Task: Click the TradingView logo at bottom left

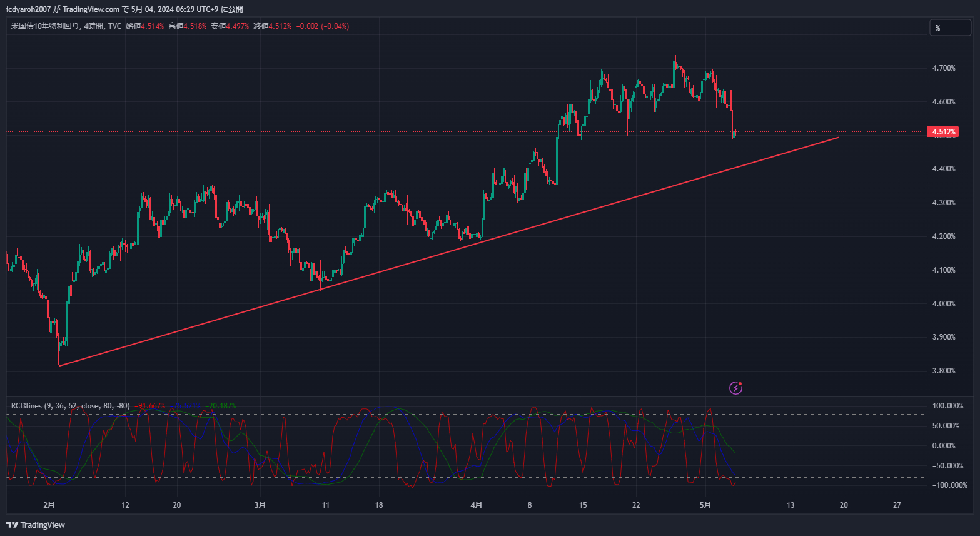Action: [x=36, y=525]
